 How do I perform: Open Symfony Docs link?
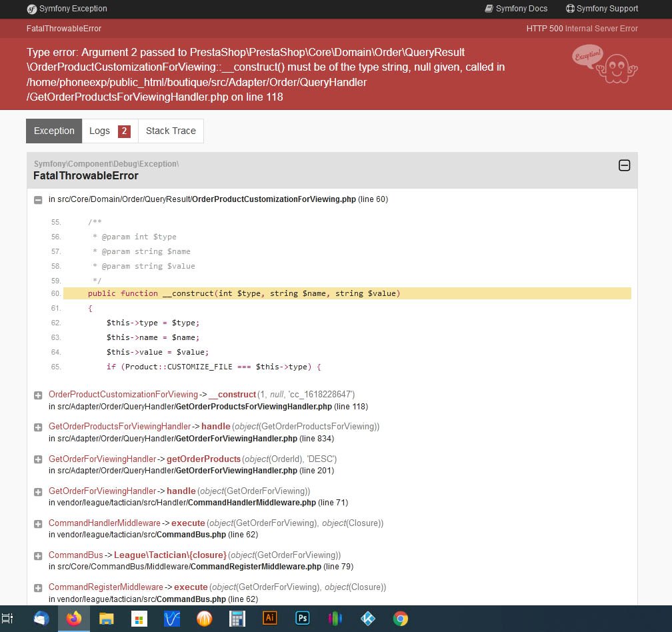click(x=516, y=9)
